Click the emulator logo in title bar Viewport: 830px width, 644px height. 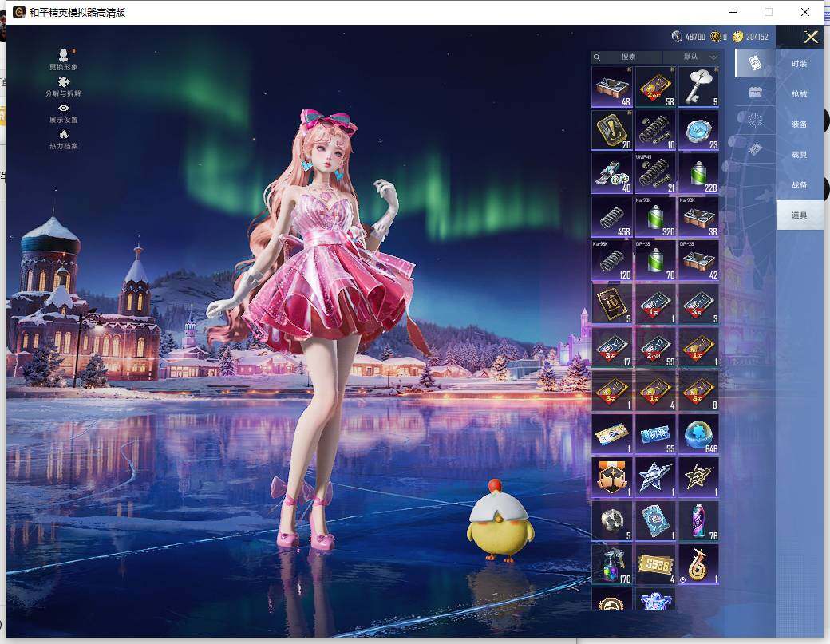pos(19,12)
